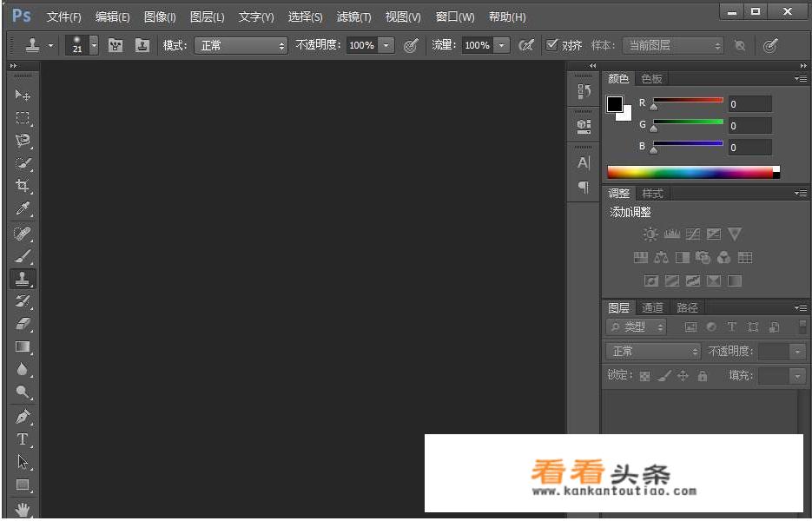Select the Hand tool
This screenshot has width=812, height=521.
(23, 509)
